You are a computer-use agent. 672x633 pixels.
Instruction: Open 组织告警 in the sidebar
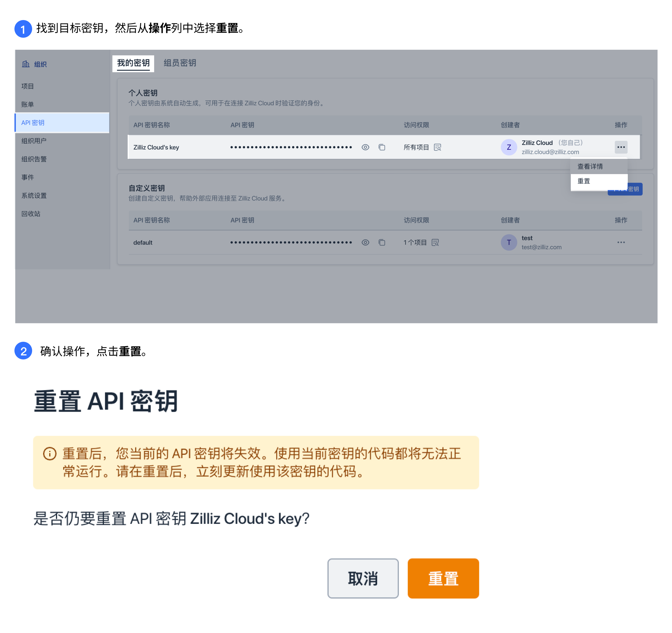click(x=62, y=159)
